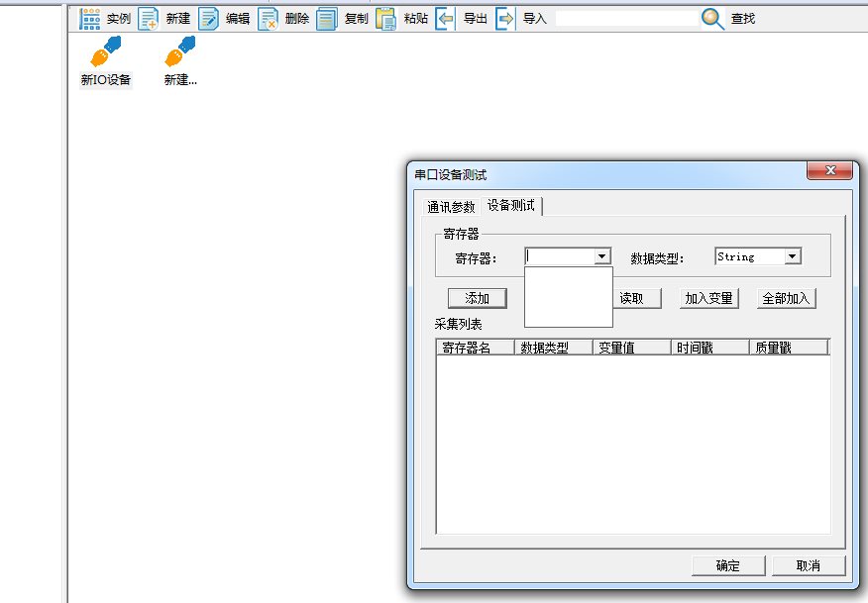Click the 粘贴 (paste) toolbar icon

point(386,19)
